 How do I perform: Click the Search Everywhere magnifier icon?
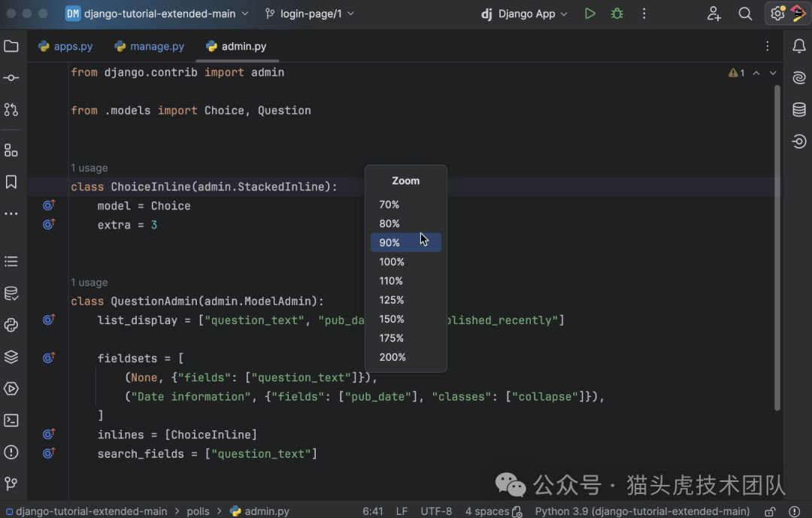745,14
